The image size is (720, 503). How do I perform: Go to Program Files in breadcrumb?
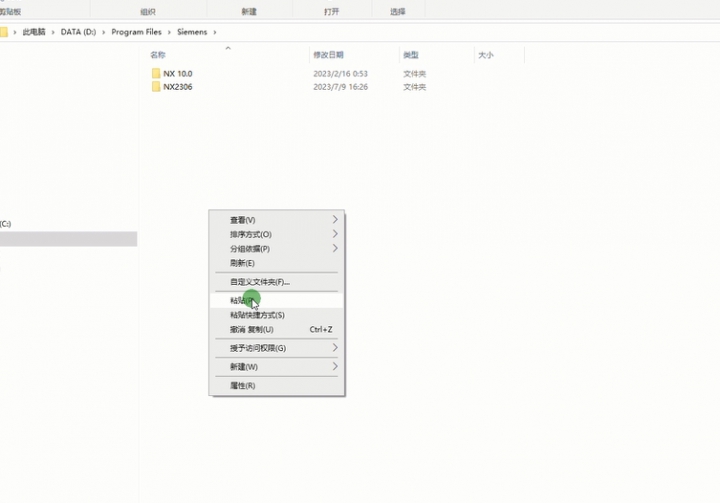coord(136,32)
